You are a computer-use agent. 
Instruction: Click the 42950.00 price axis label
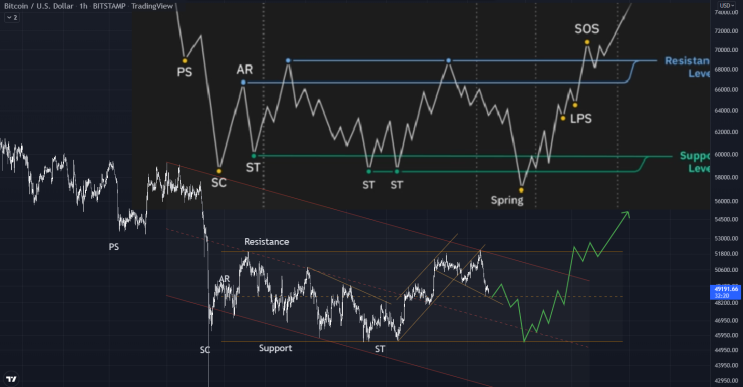point(725,380)
